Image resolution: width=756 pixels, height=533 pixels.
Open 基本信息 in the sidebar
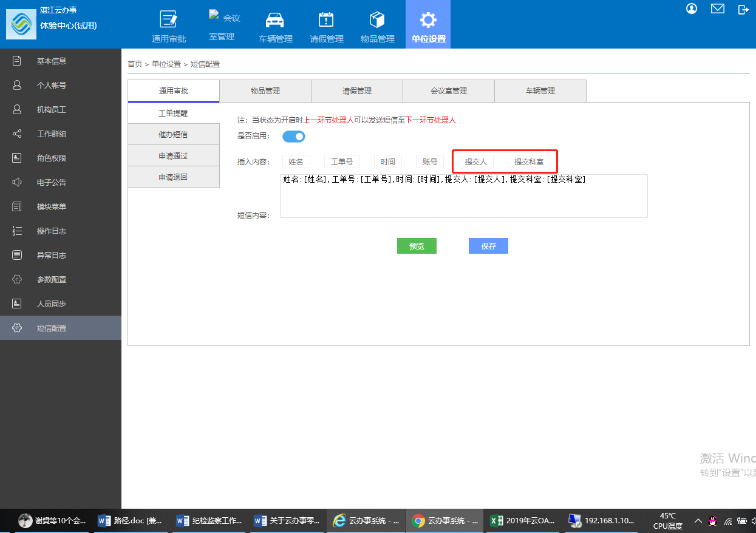[61, 61]
